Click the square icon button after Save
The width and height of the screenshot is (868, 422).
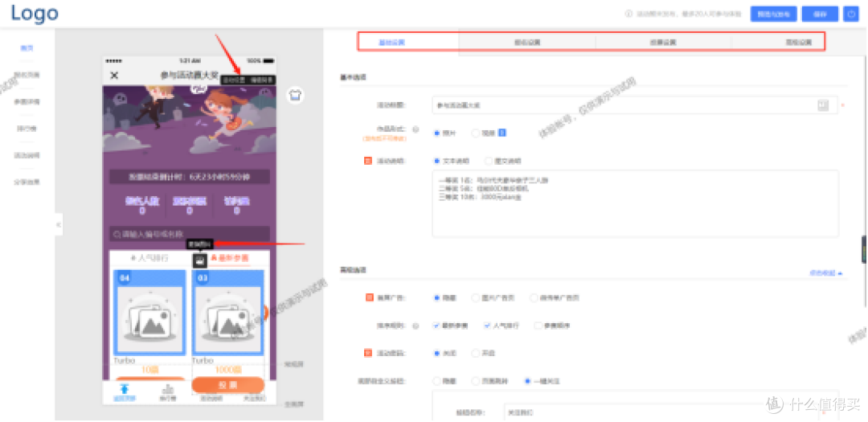point(850,14)
